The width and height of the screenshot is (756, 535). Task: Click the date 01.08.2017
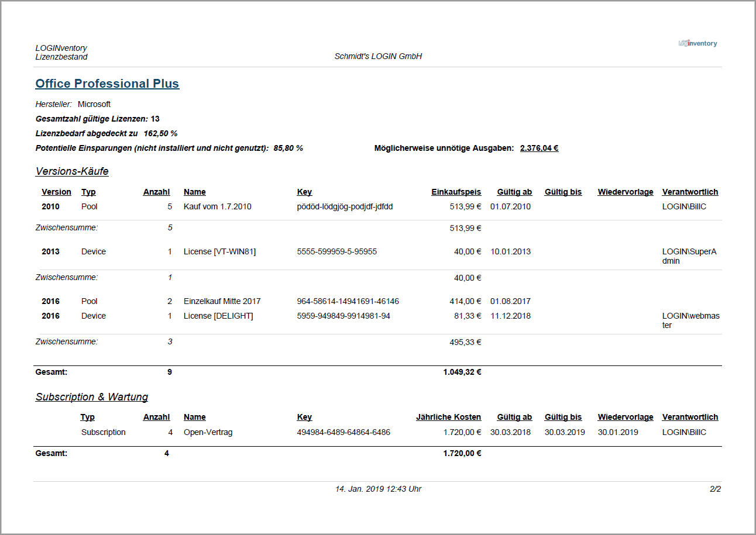point(510,301)
